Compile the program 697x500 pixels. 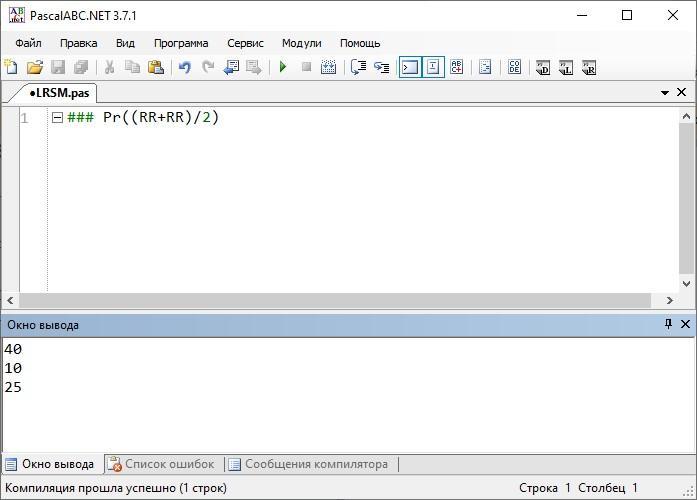(328, 67)
